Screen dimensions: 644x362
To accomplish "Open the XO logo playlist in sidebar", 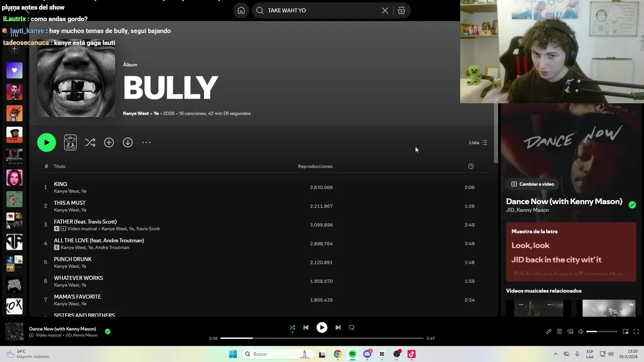I will (14, 306).
